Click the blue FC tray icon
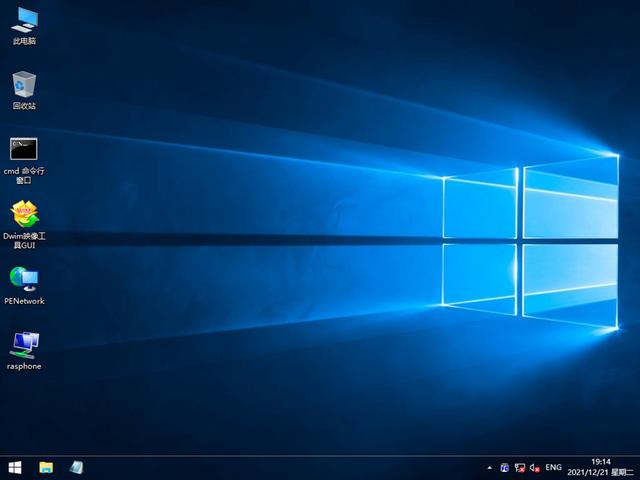The width and height of the screenshot is (640, 480). coord(504,468)
